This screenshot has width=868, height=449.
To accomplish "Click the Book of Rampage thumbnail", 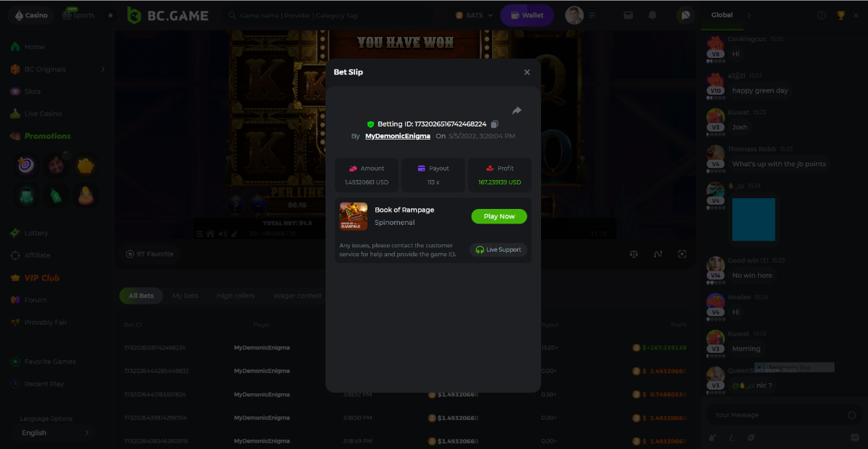I will tap(354, 216).
